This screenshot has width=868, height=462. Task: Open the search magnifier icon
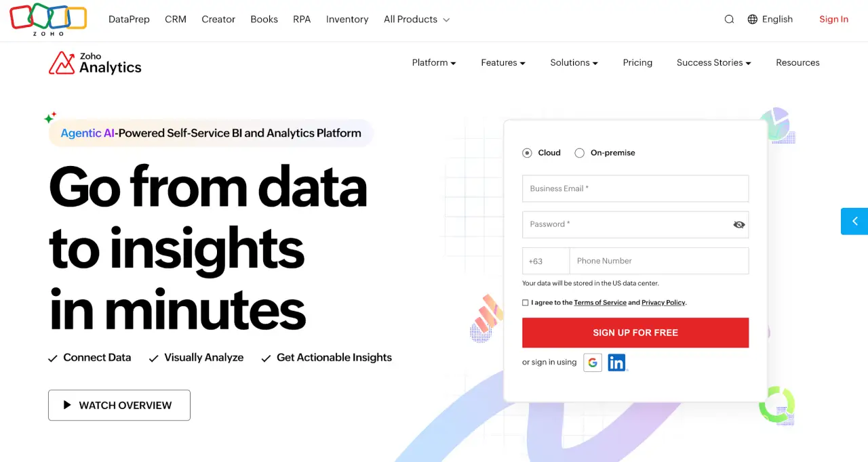click(x=729, y=20)
